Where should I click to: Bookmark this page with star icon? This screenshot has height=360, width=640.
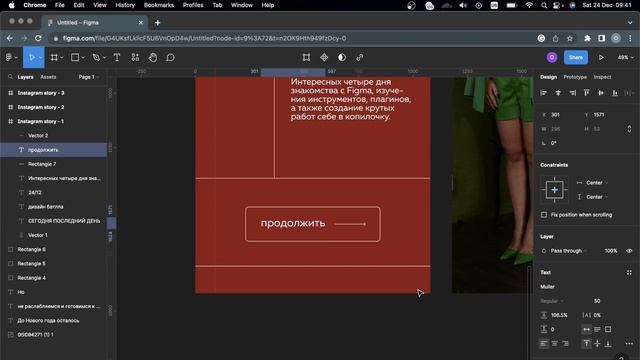pyautogui.click(x=569, y=38)
